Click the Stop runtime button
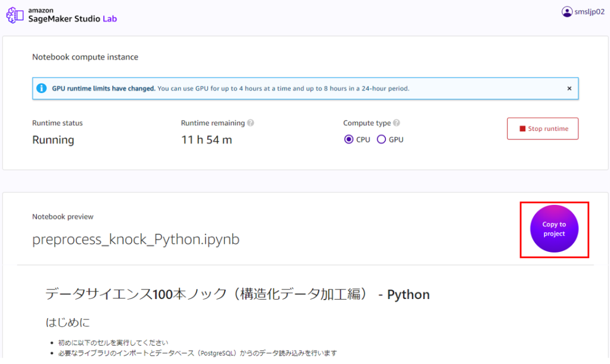Image resolution: width=610 pixels, height=364 pixels. pos(542,128)
